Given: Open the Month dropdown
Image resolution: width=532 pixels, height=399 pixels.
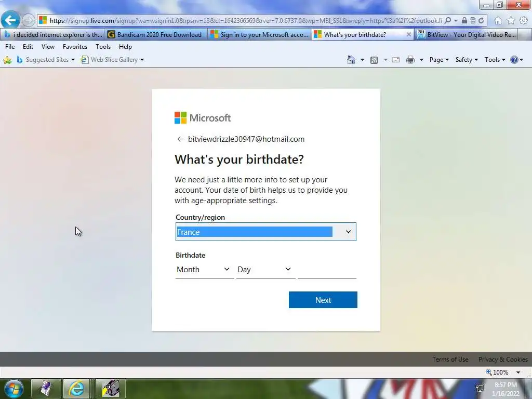Looking at the screenshot, I should pos(205,270).
